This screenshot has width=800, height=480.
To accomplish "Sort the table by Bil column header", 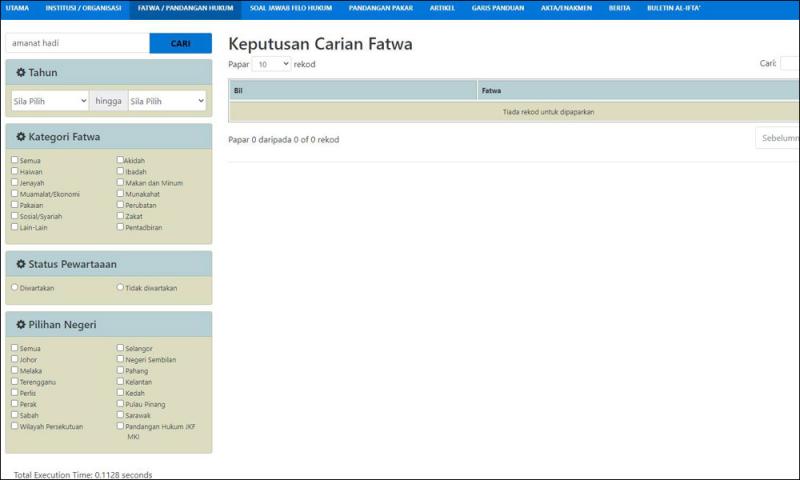I will click(352, 91).
